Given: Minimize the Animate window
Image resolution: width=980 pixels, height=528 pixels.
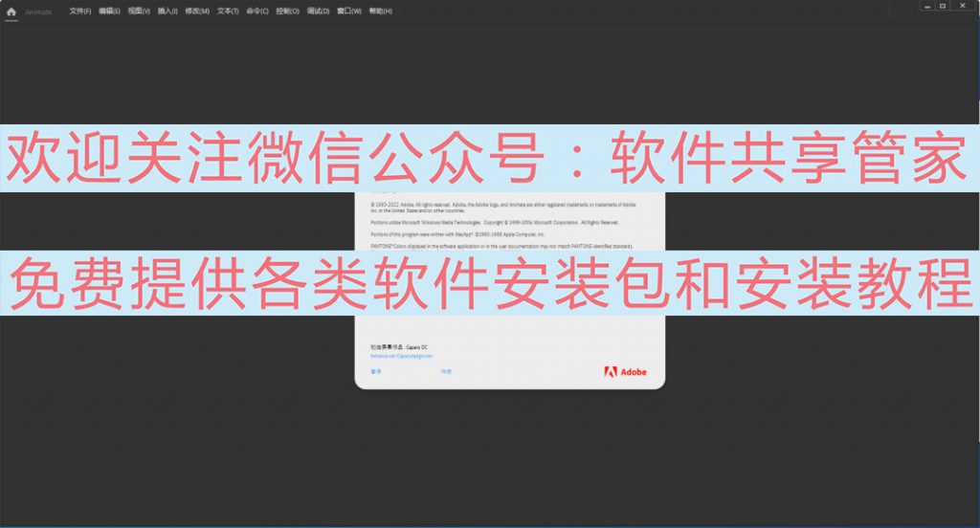Looking at the screenshot, I should 927,6.
